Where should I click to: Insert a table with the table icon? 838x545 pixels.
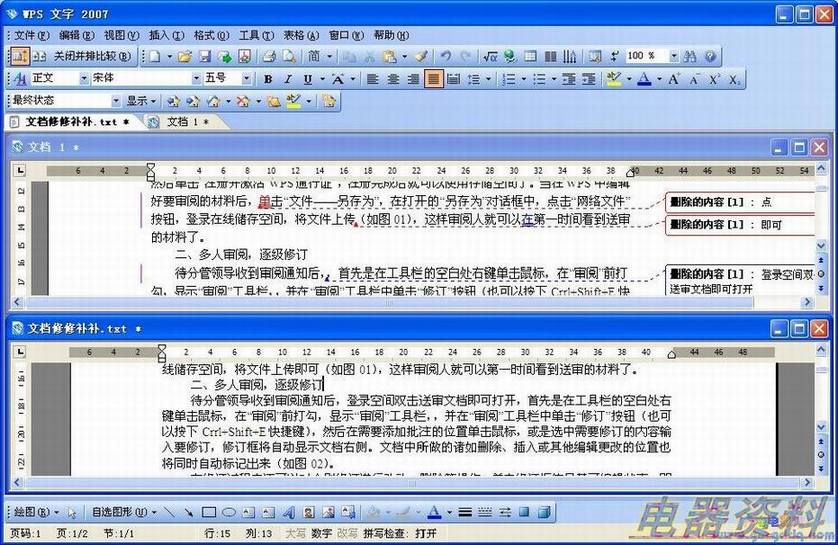point(530,56)
